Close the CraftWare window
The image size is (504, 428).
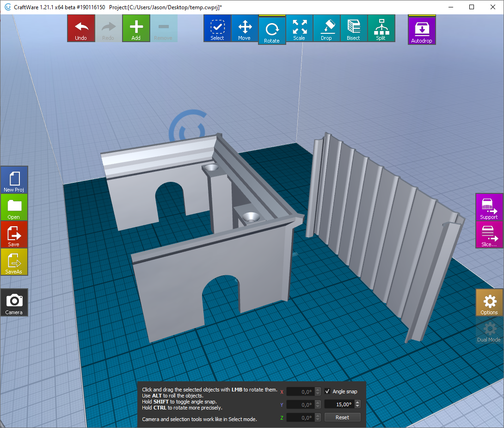[x=493, y=7]
